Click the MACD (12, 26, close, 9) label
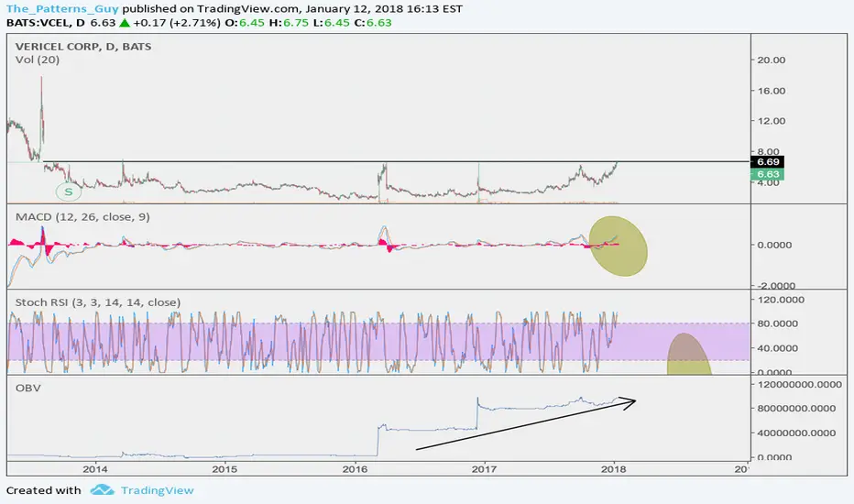854x504 pixels. 82,217
